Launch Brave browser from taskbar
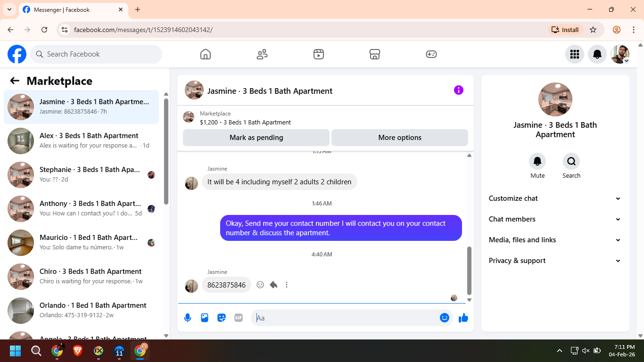 [78, 351]
